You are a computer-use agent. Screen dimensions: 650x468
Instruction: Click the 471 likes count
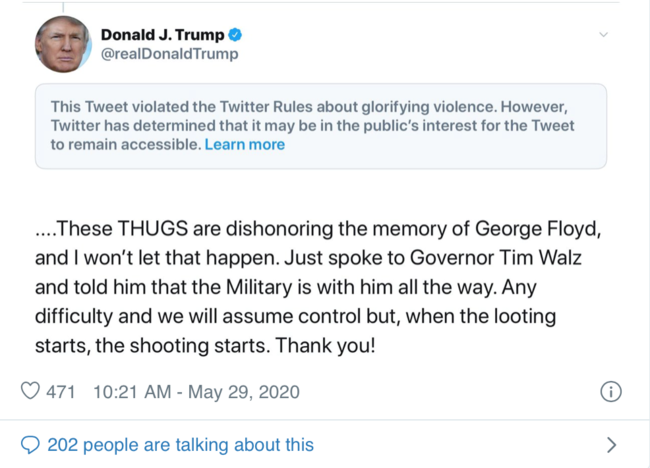(x=61, y=391)
